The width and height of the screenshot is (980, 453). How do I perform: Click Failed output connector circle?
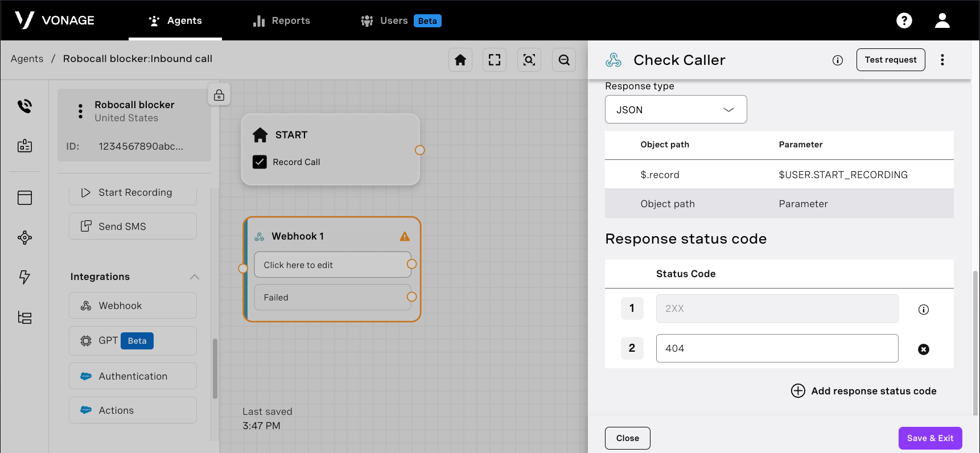click(x=412, y=297)
